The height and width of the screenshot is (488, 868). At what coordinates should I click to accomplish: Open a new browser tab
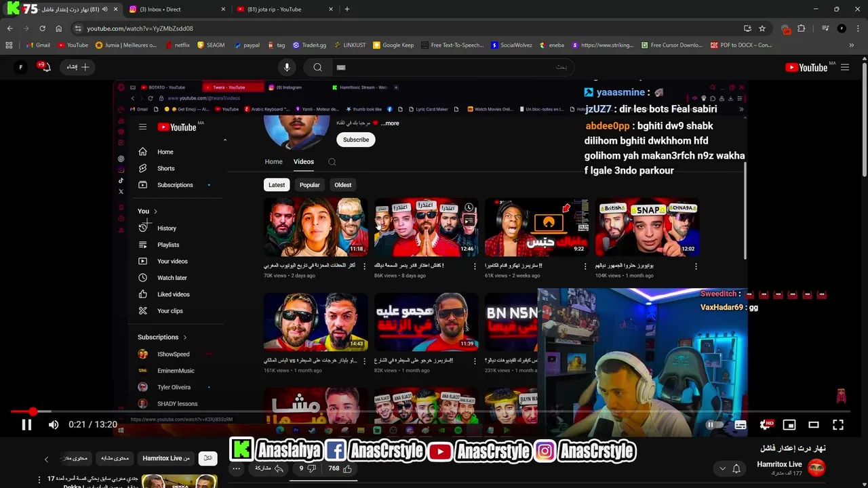[347, 9]
